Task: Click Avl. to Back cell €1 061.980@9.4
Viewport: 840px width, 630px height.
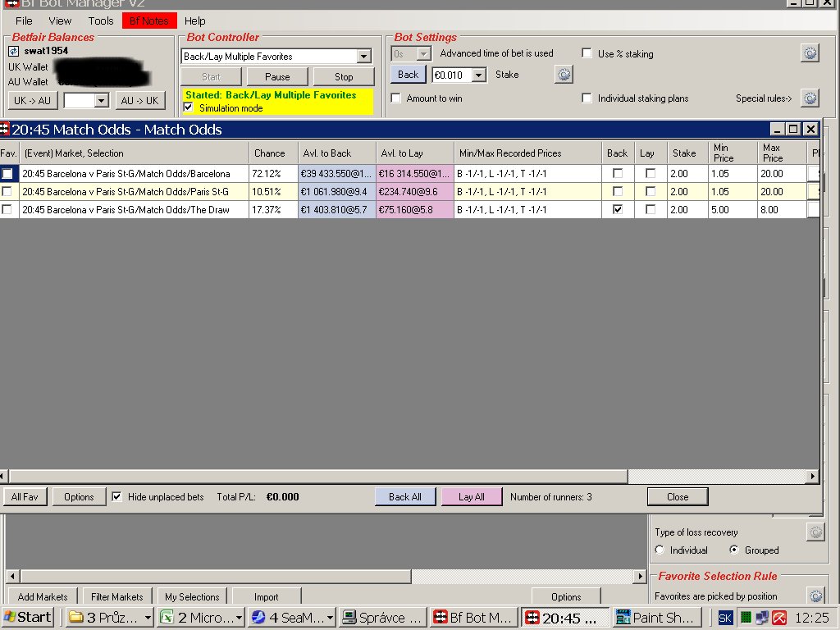Action: tap(336, 191)
